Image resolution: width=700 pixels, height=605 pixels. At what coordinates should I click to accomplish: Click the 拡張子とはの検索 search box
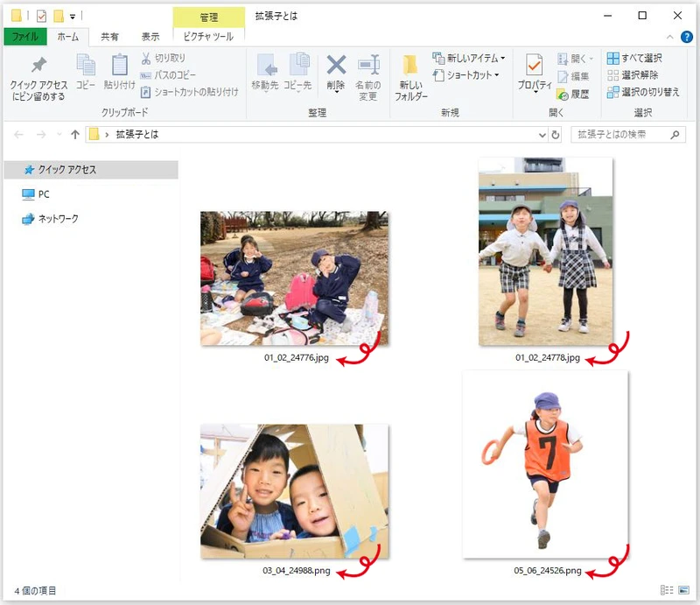pyautogui.click(x=619, y=135)
